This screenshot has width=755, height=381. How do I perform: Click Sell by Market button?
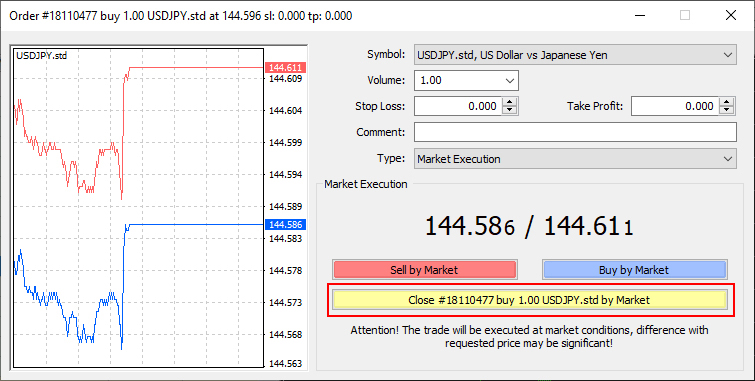pos(424,270)
